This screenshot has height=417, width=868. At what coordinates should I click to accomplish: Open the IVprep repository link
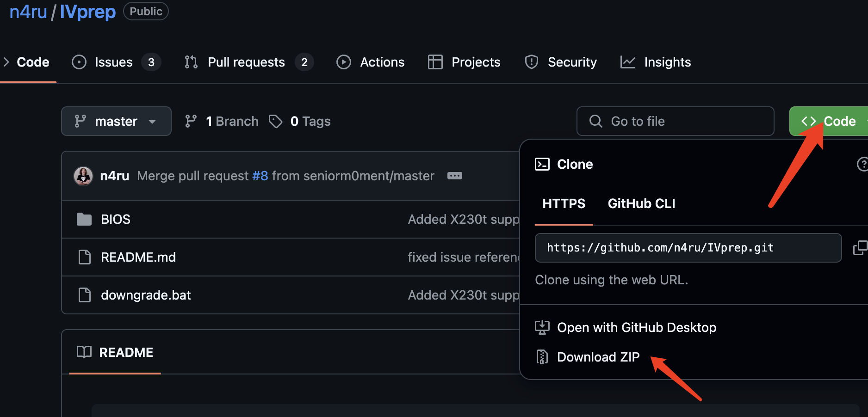pos(87,12)
